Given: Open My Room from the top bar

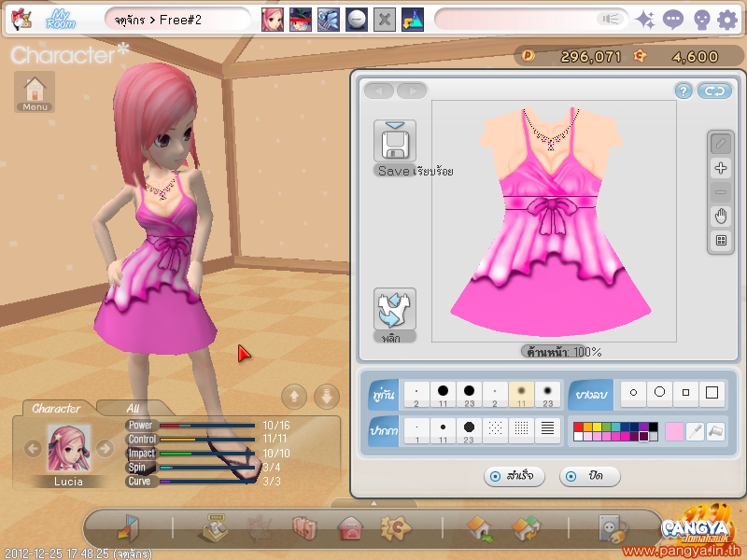Looking at the screenshot, I should pos(61,20).
